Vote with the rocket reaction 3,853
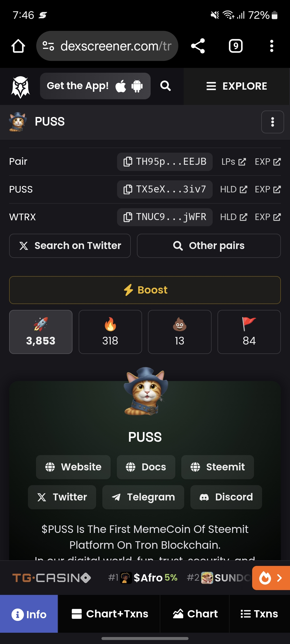Screen dimensions: 290x644 coord(41,332)
